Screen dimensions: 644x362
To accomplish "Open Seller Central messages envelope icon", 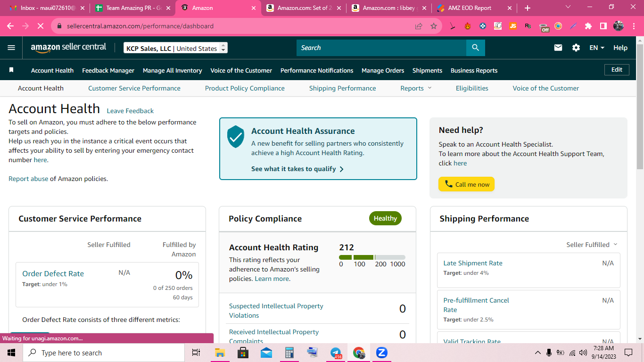I will tap(558, 48).
